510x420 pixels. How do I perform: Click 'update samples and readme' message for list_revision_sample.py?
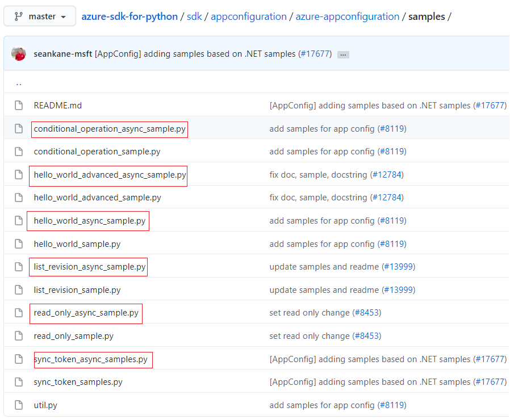tap(324, 289)
